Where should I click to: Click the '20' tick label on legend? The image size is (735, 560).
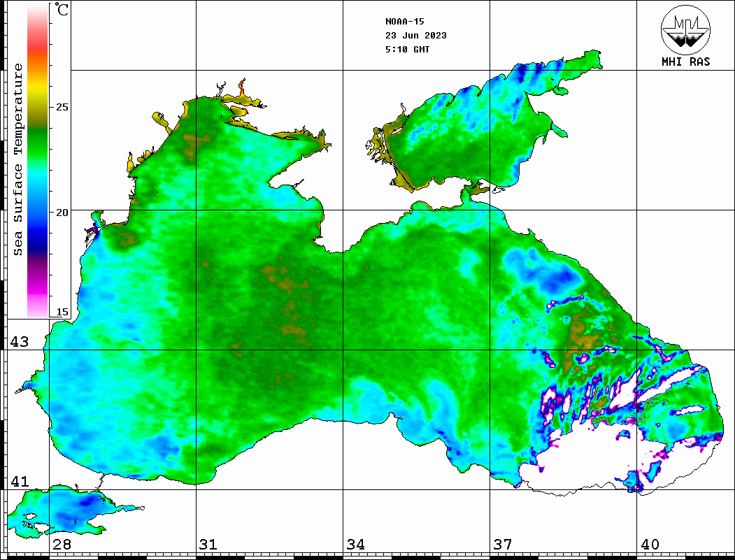[x=62, y=213]
